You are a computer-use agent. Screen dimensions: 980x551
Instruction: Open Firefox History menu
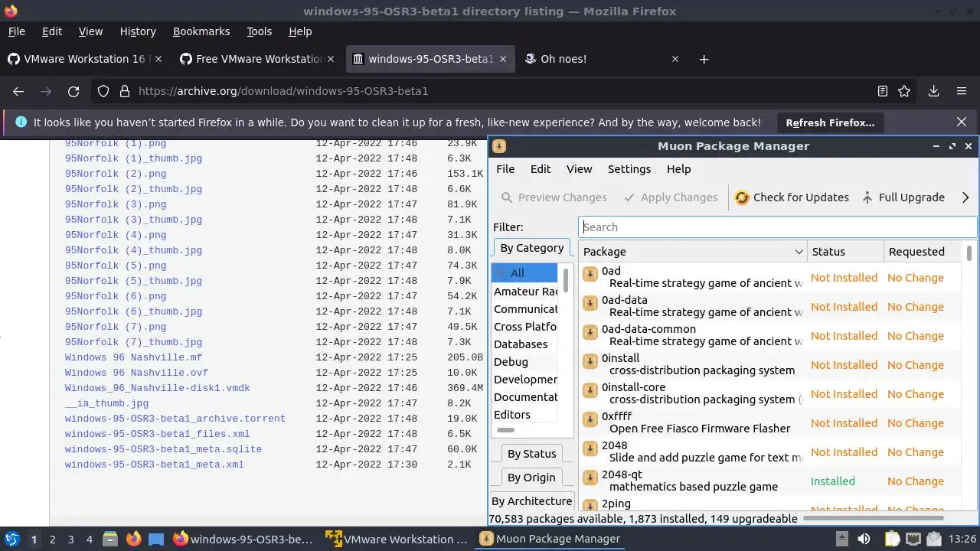coord(138,31)
